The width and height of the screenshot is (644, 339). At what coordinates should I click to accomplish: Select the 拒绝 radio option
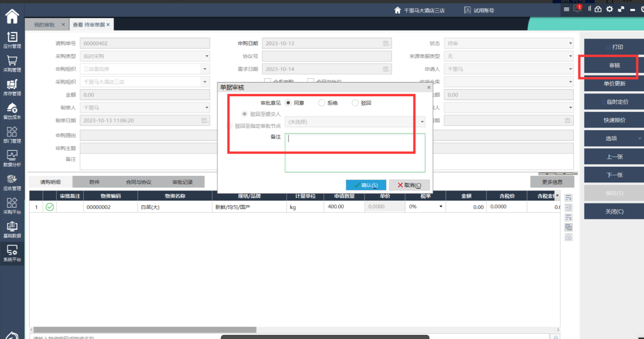(322, 103)
